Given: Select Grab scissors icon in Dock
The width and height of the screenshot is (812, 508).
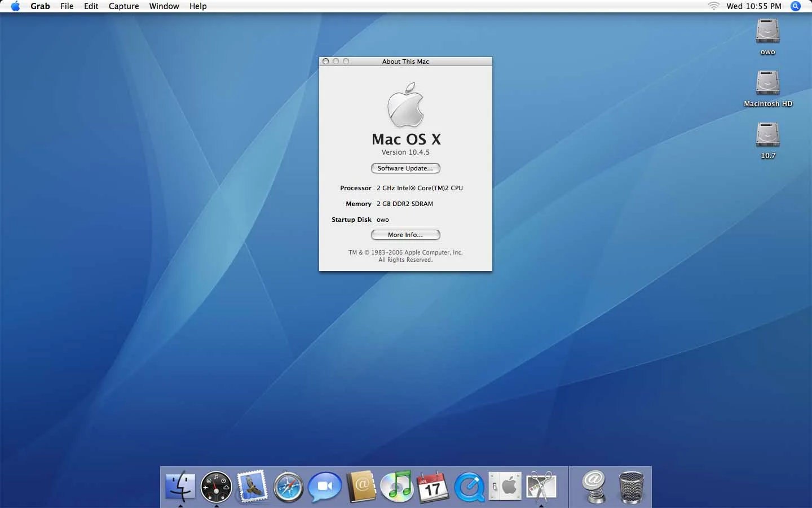Looking at the screenshot, I should (541, 487).
